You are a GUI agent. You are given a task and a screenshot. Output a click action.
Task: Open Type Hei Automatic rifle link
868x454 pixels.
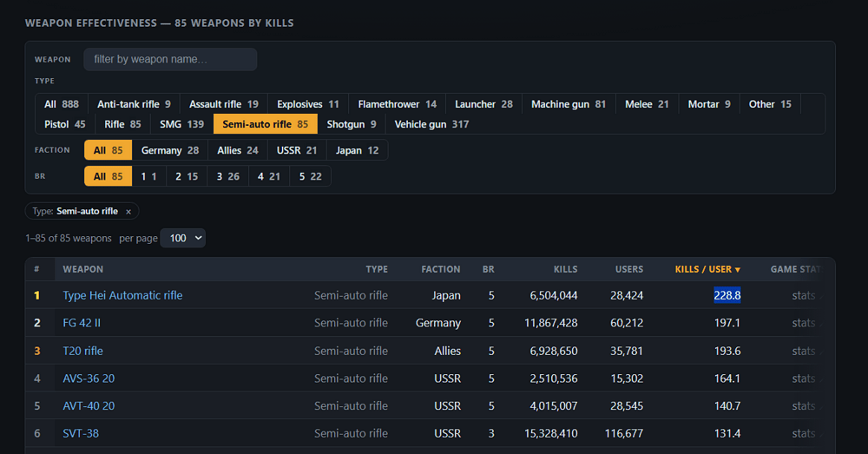122,295
